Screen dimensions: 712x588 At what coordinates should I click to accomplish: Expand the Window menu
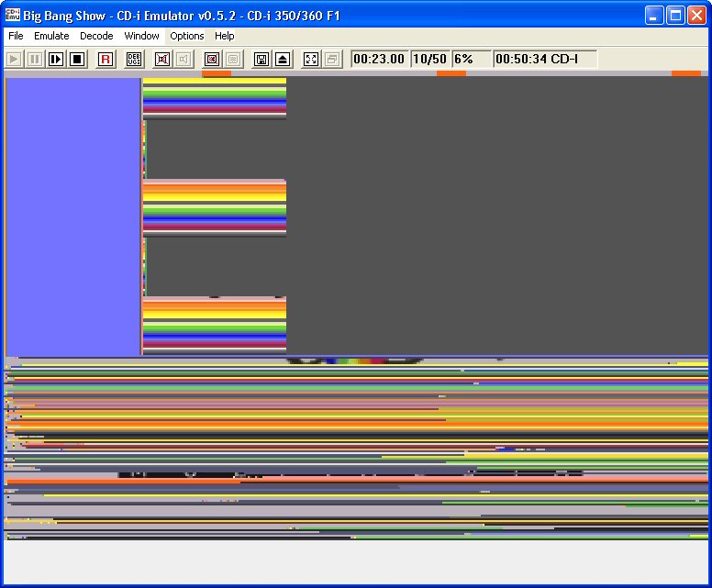pos(141,36)
